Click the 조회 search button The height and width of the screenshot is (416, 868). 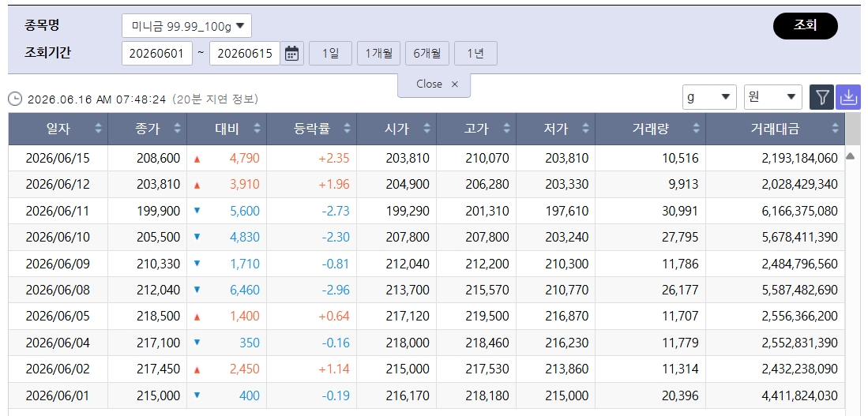806,26
